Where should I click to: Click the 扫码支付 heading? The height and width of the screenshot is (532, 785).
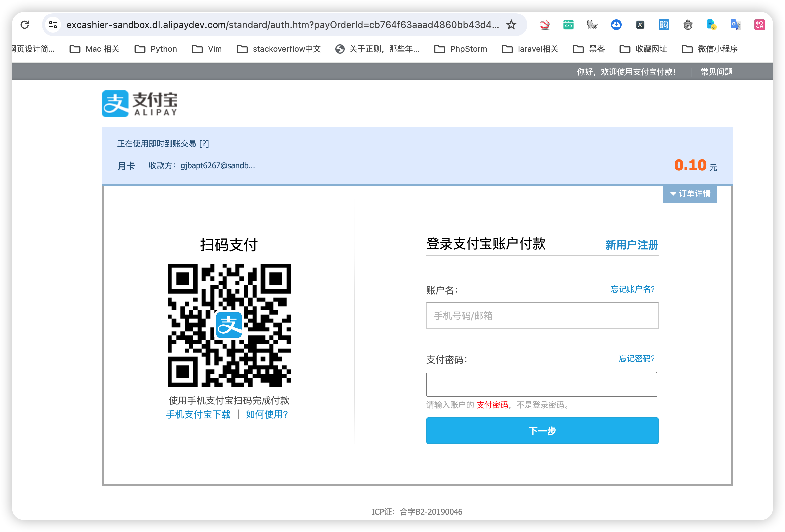tap(229, 244)
